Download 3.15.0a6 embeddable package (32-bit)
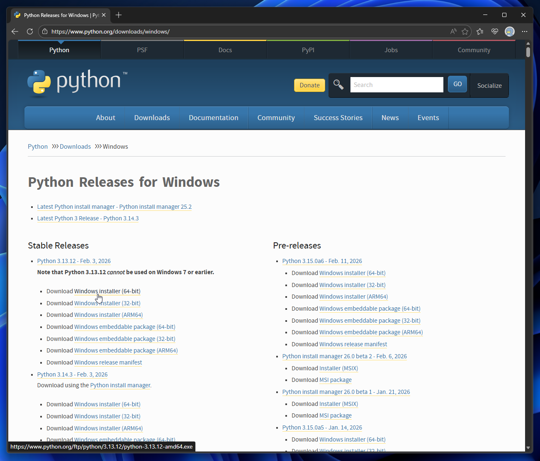 click(x=370, y=321)
